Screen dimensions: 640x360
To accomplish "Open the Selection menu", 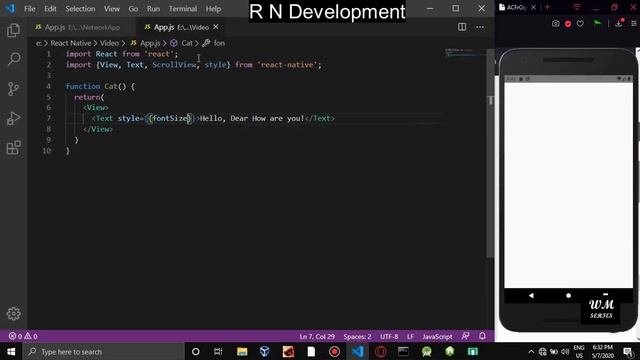I will tap(80, 9).
